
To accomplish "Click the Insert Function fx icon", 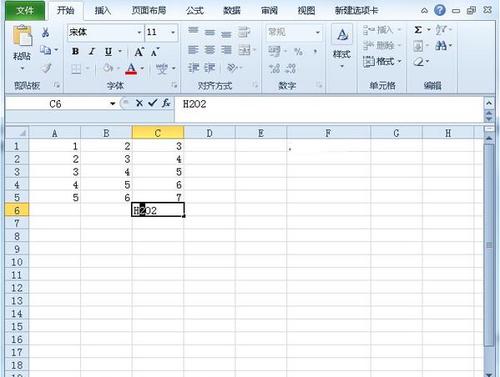I will point(166,103).
